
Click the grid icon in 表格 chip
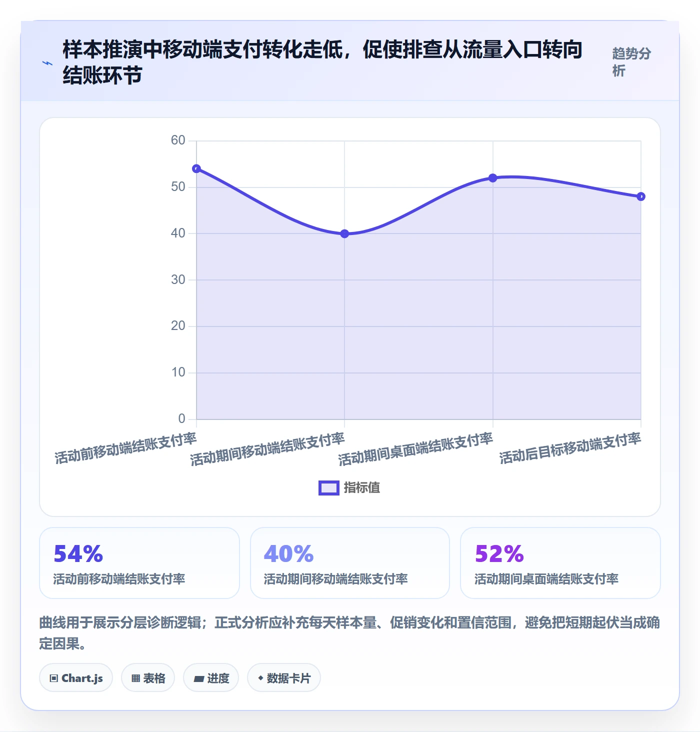[135, 678]
